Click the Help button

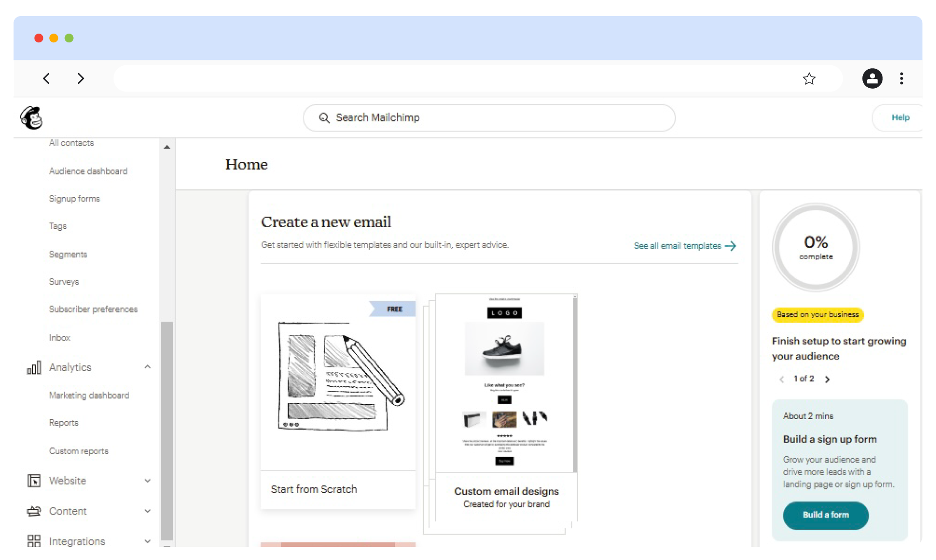[901, 117]
